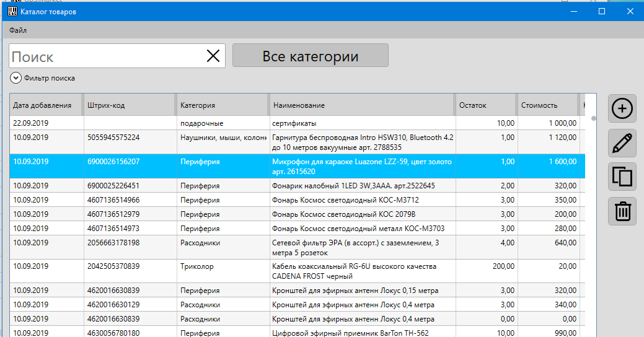
Task: Delete the selected product with the trash icon
Action: tap(622, 211)
